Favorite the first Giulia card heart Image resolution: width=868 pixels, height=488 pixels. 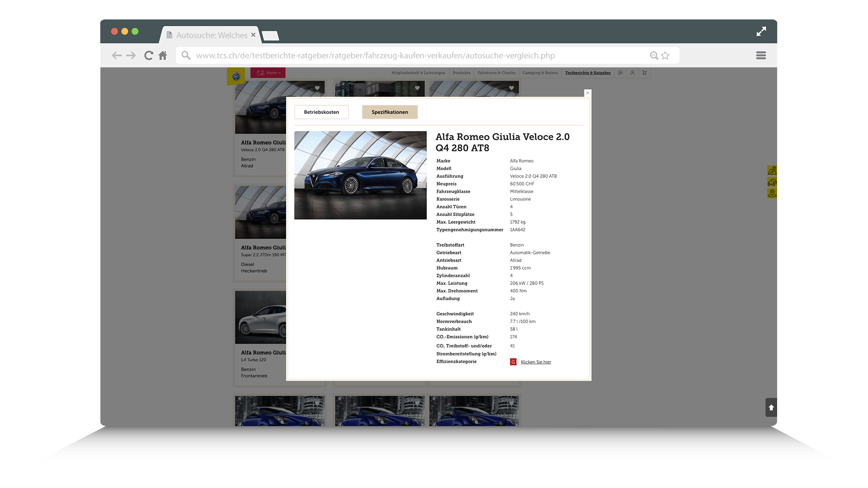click(x=317, y=88)
